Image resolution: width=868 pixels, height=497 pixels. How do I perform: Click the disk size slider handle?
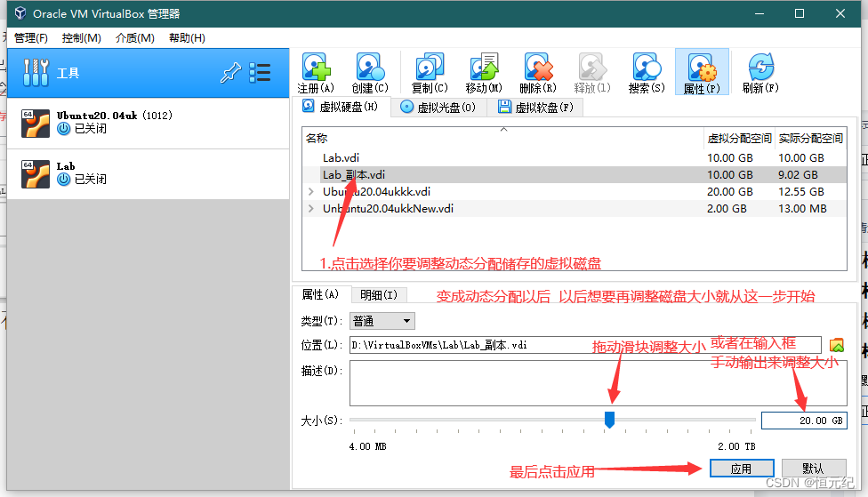click(609, 420)
